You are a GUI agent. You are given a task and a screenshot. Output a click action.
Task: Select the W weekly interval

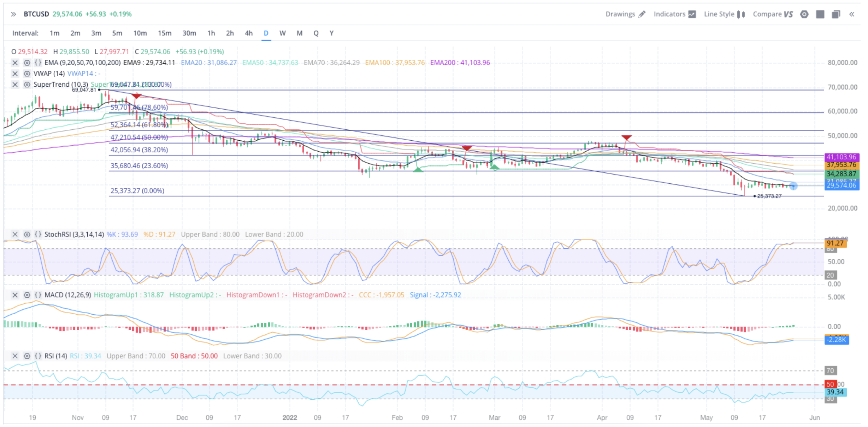click(283, 33)
